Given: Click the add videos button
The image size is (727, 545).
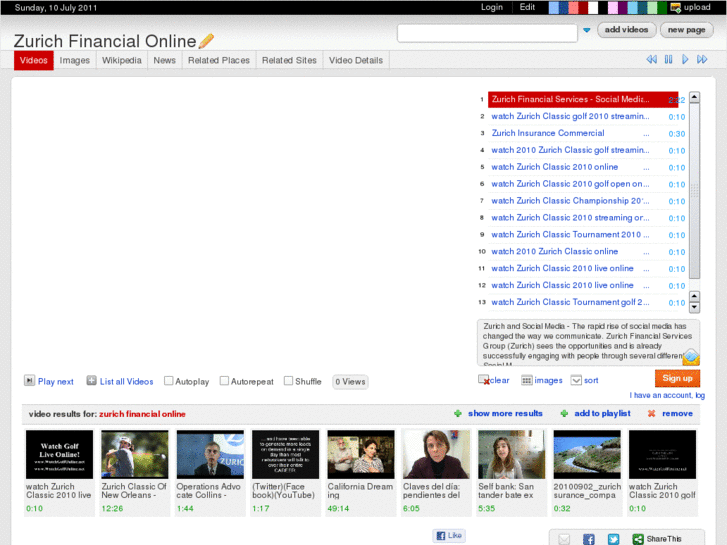Looking at the screenshot, I should [626, 30].
